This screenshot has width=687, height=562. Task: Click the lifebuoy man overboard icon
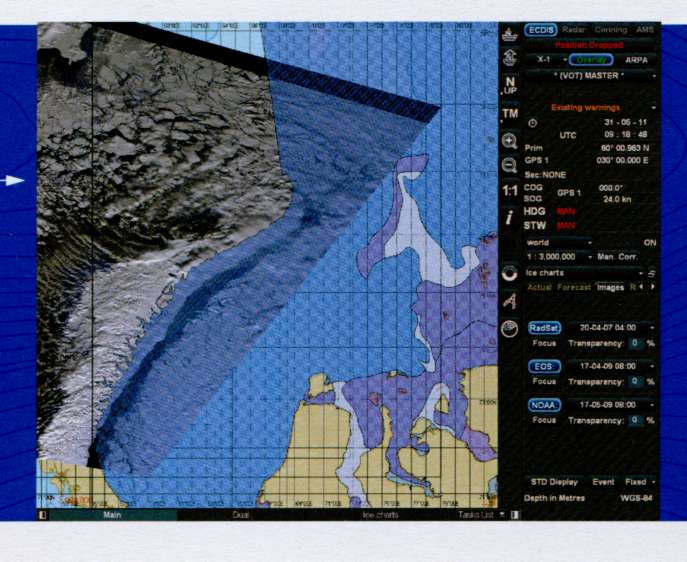coord(510,273)
